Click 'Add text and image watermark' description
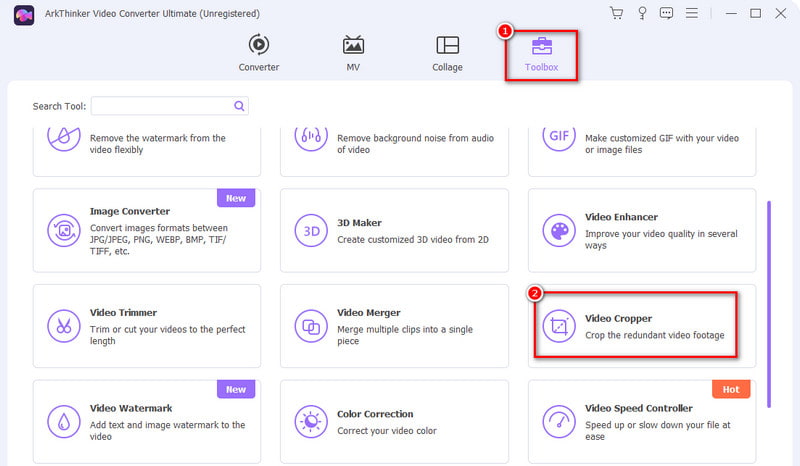 (x=167, y=430)
